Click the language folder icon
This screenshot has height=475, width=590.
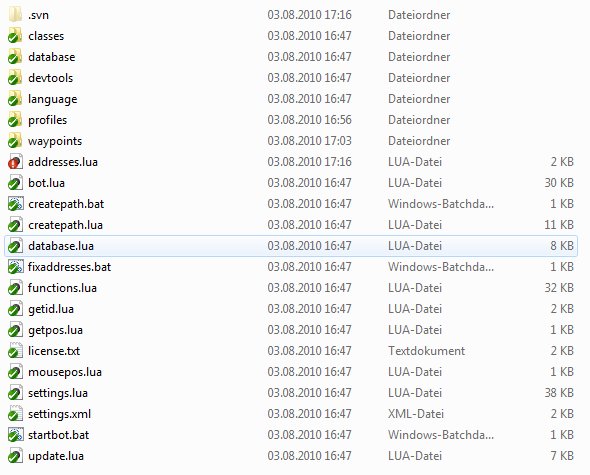[x=15, y=99]
